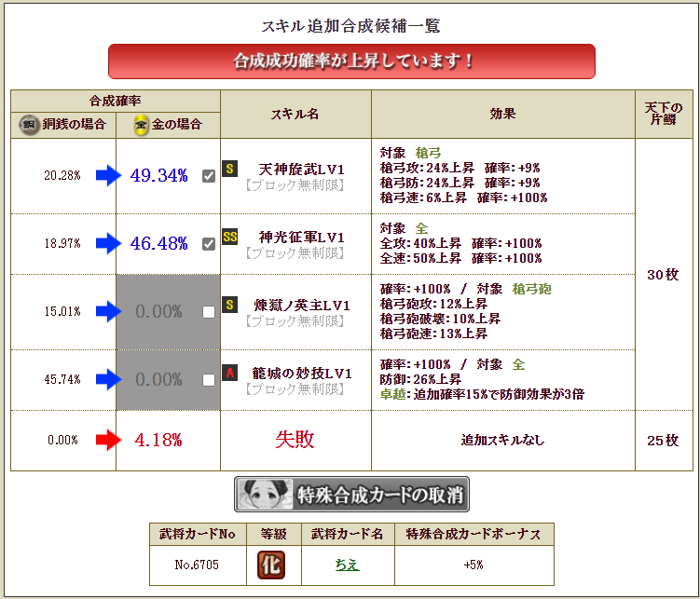Uncheck the 46.48% gold checkbox for 神光征軍LV1
Image resolution: width=700 pixels, height=599 pixels.
pos(209,244)
